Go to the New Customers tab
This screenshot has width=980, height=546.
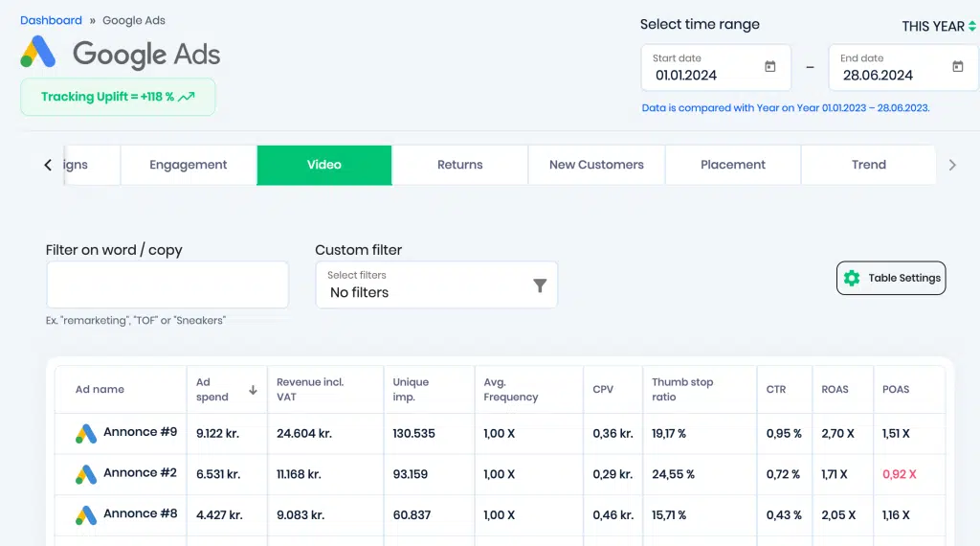pyautogui.click(x=596, y=165)
